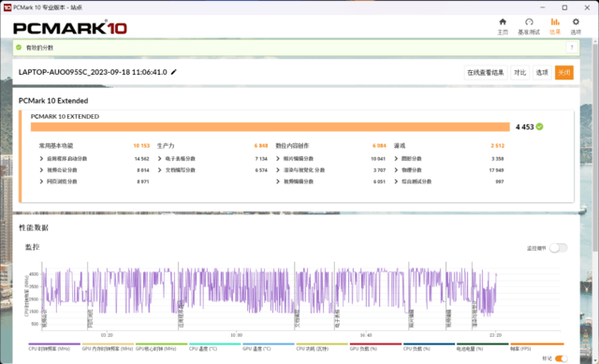
Task: Click the 有效的分数 valid score banner text
Action: (x=39, y=48)
